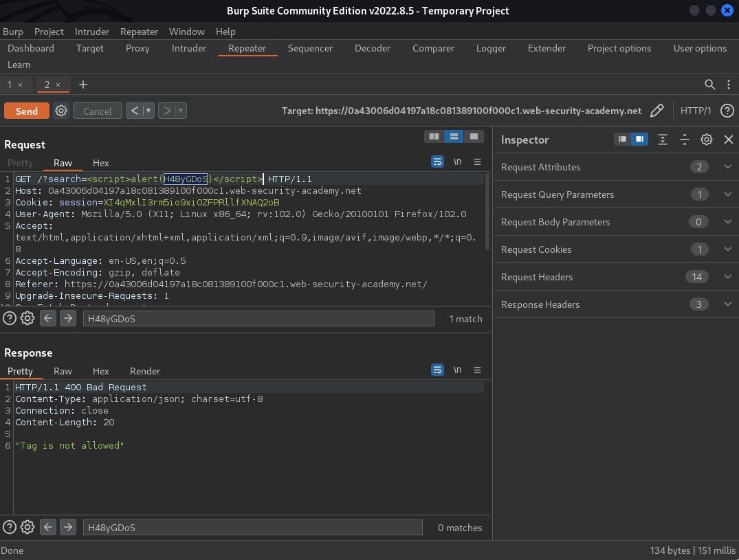Dock Inspector layout to the left-pane icon
This screenshot has width=739, height=560.
click(x=623, y=139)
